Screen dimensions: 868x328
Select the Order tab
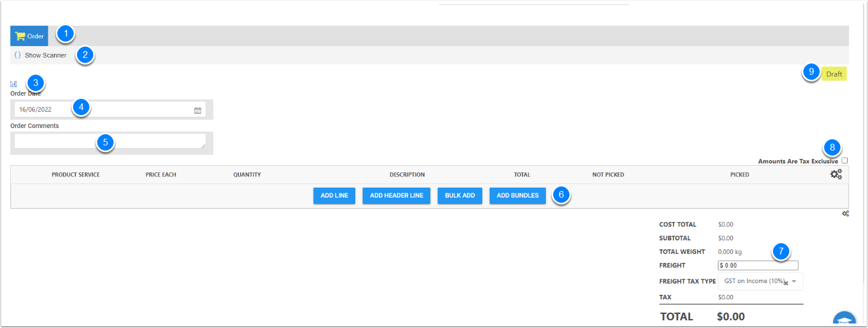coord(29,36)
